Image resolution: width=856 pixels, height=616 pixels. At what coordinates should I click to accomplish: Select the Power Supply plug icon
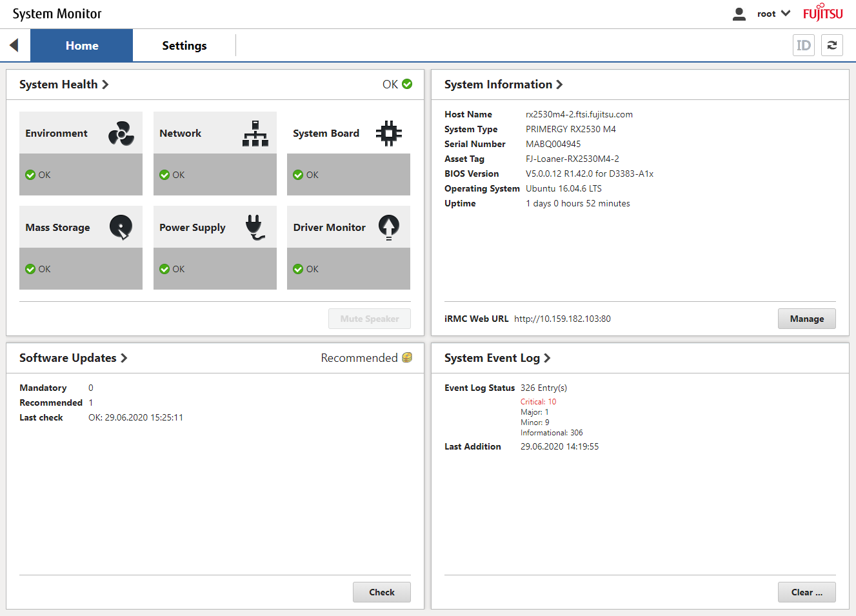pos(254,227)
